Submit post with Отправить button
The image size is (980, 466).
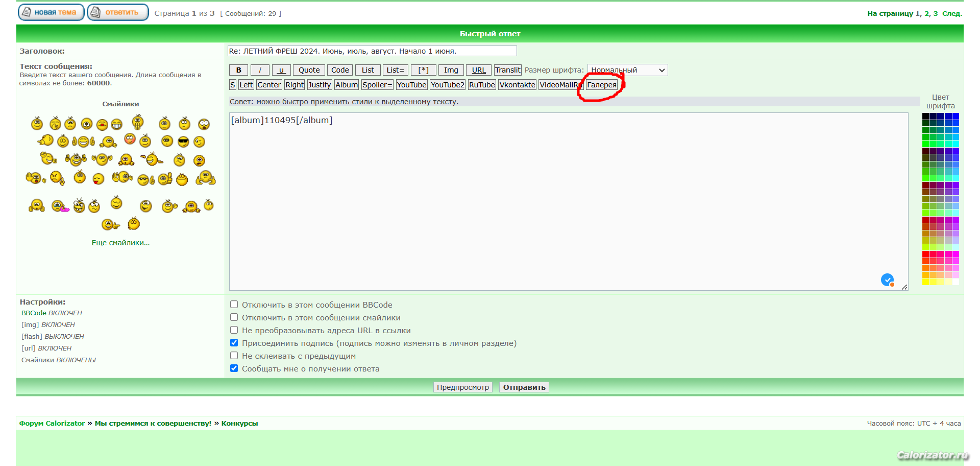tap(524, 387)
